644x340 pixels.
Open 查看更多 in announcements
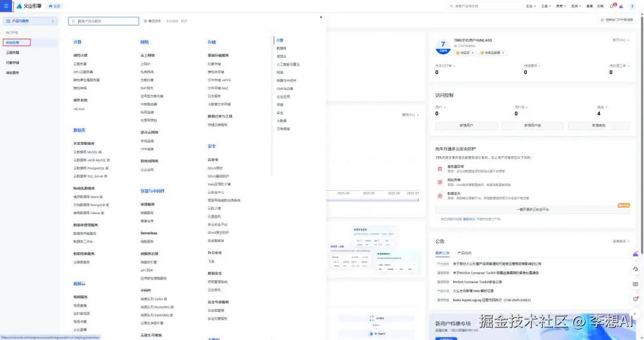pos(621,242)
